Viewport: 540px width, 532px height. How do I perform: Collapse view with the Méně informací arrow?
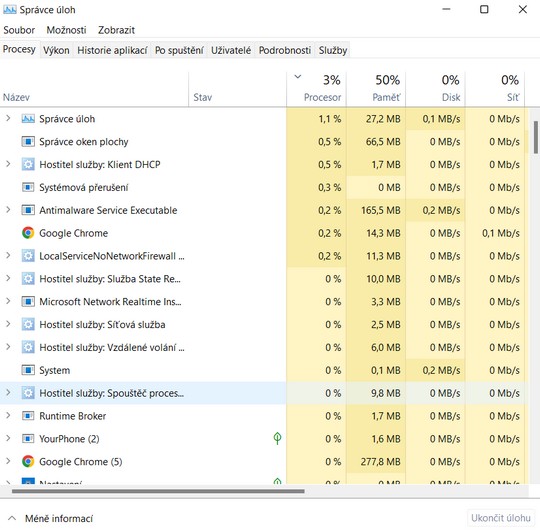click(12, 518)
